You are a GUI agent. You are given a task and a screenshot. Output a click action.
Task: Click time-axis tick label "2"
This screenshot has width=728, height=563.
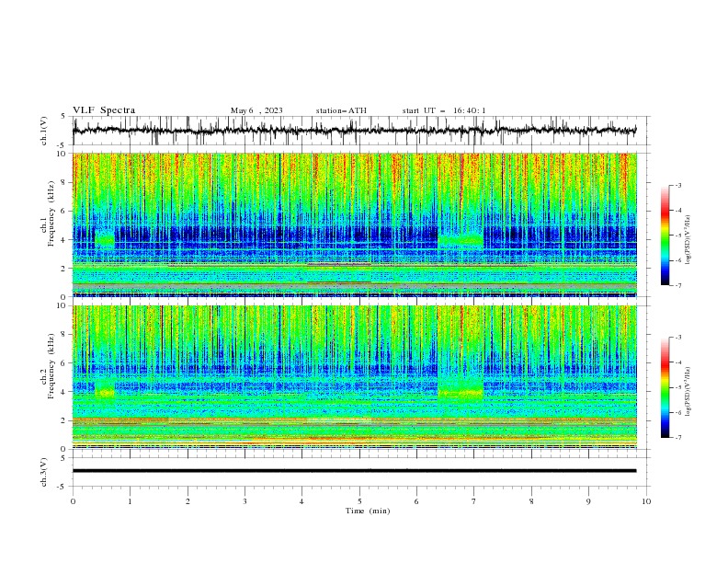point(188,501)
